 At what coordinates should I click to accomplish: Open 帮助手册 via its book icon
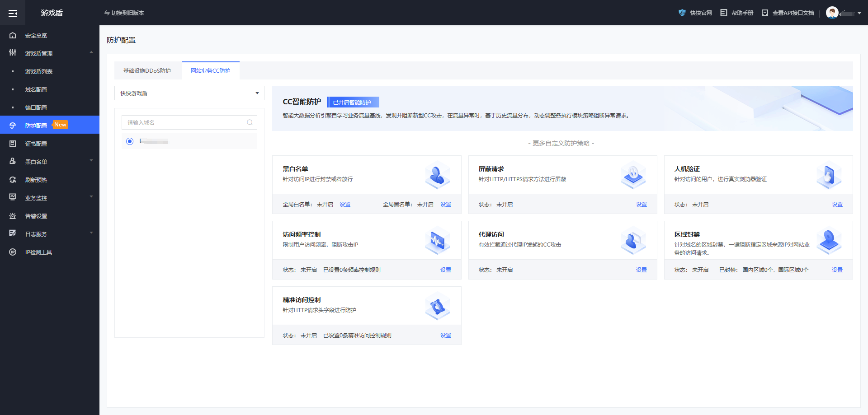pos(724,12)
